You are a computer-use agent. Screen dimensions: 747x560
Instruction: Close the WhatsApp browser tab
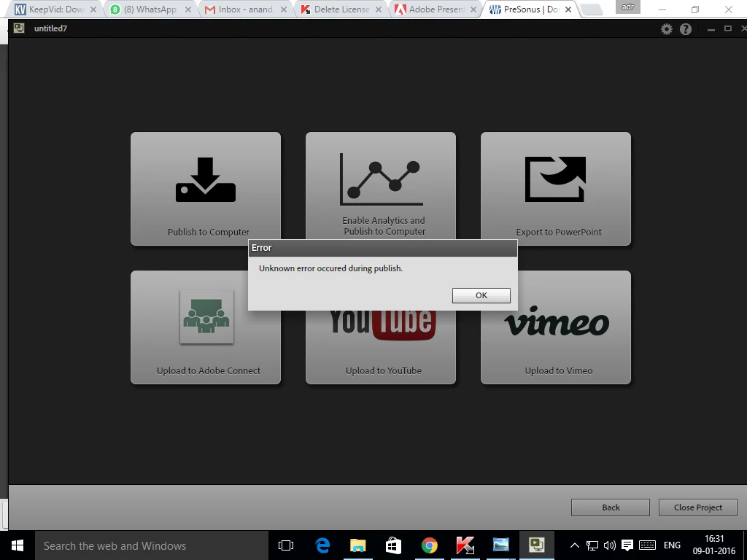tap(188, 9)
